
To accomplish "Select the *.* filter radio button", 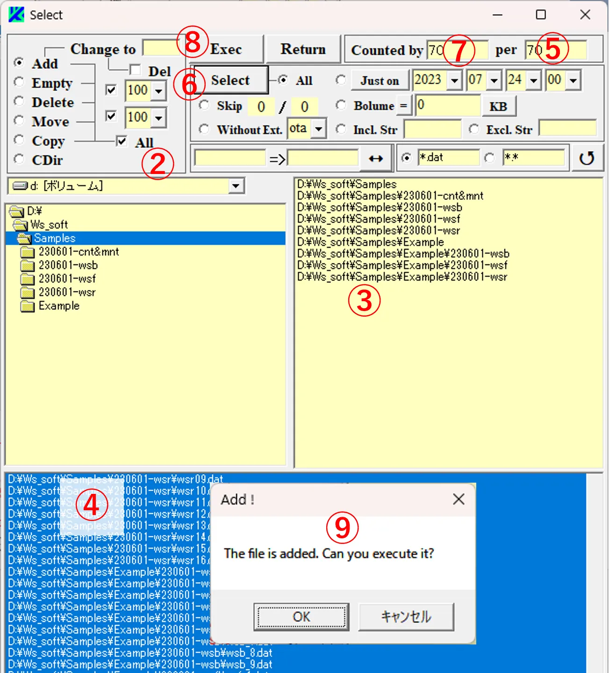I will click(x=489, y=158).
